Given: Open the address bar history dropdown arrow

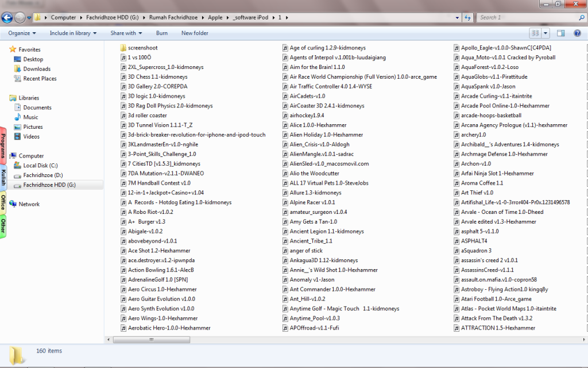Looking at the screenshot, I should (457, 17).
